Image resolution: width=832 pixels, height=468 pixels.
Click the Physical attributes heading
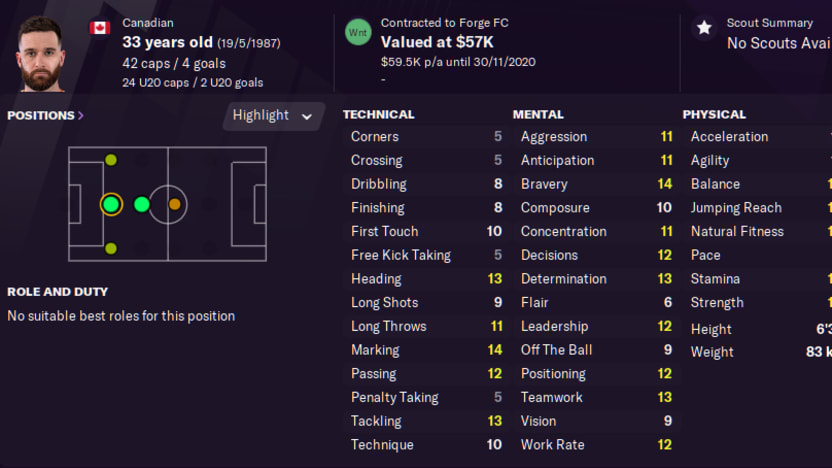(x=714, y=115)
